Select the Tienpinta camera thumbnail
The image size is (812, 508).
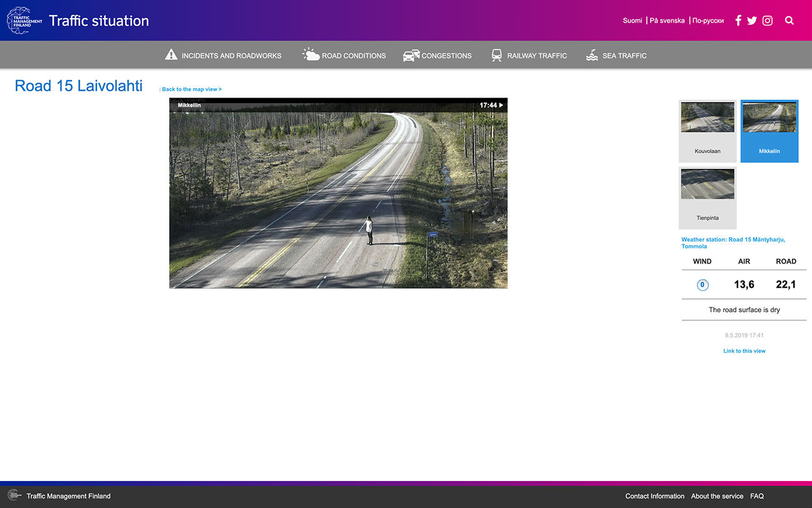708,197
